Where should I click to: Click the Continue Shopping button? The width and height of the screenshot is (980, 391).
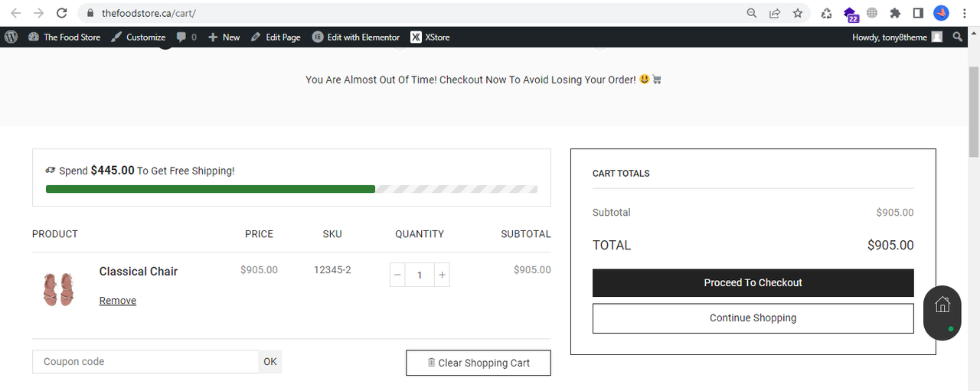[x=753, y=318]
